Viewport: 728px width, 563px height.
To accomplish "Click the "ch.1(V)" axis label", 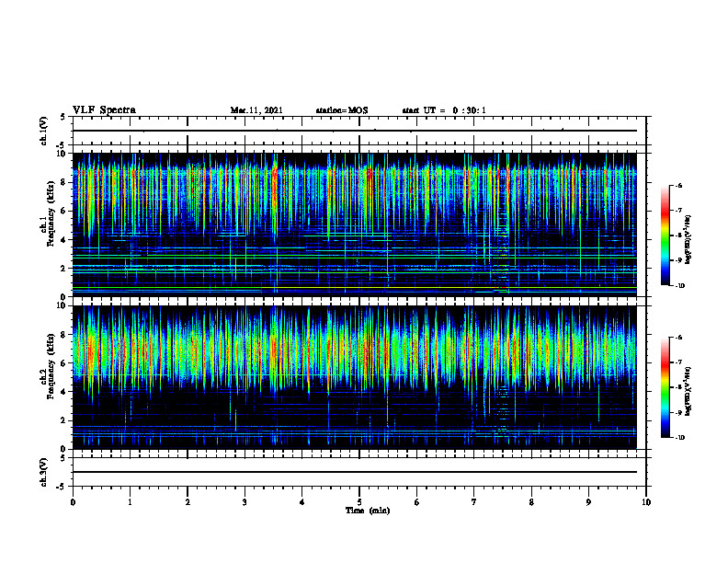I will [x=43, y=131].
